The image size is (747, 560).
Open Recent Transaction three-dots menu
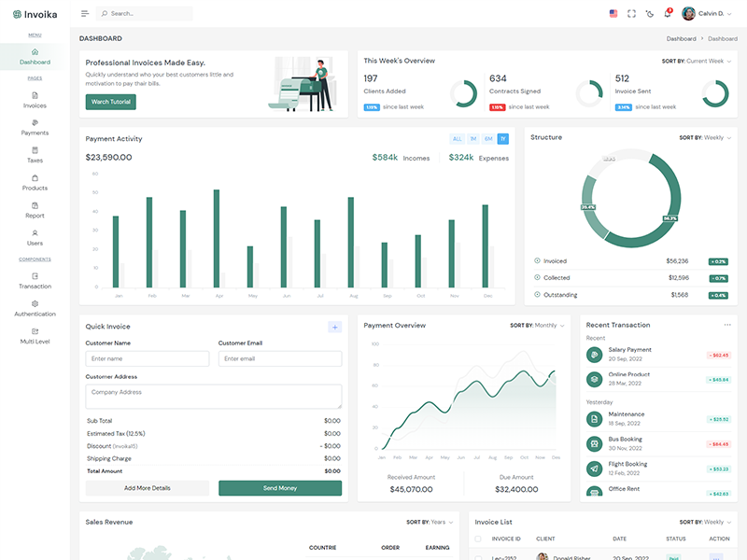(727, 325)
